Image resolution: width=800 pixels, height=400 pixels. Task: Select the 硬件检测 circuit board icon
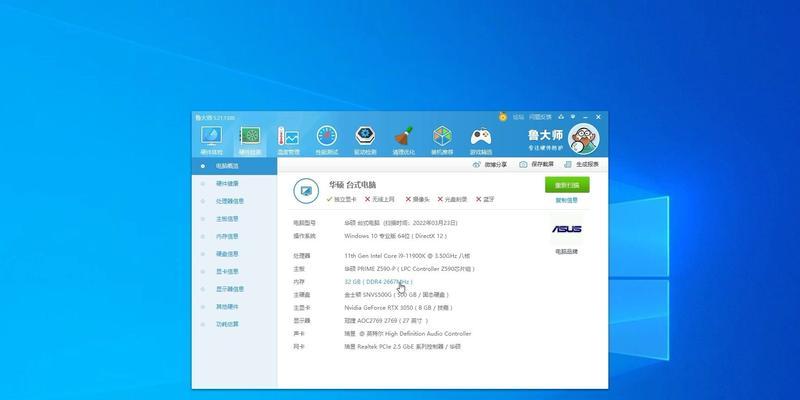pos(250,136)
